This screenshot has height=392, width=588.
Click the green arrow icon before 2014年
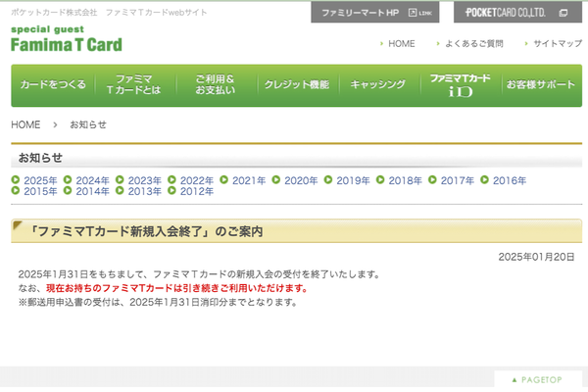68,190
